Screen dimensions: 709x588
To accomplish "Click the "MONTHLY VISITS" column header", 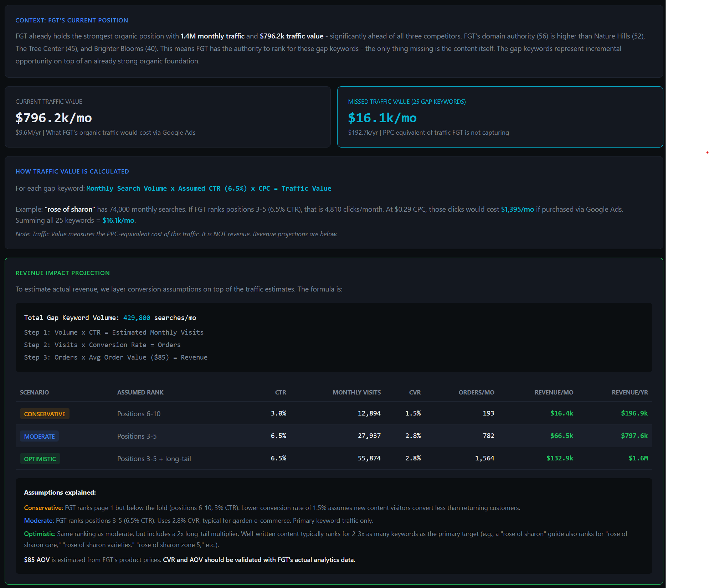I will pyautogui.click(x=356, y=392).
